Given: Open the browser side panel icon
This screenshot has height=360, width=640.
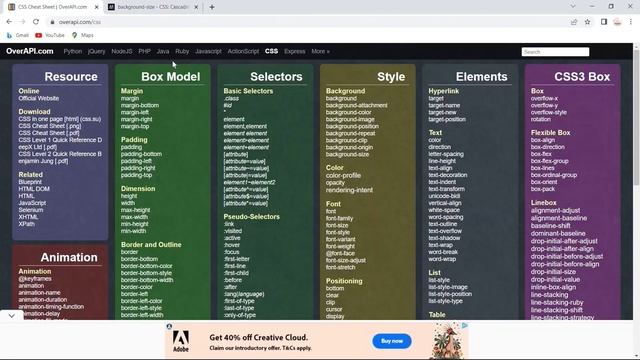Looking at the screenshot, I should pyautogui.click(x=604, y=22).
